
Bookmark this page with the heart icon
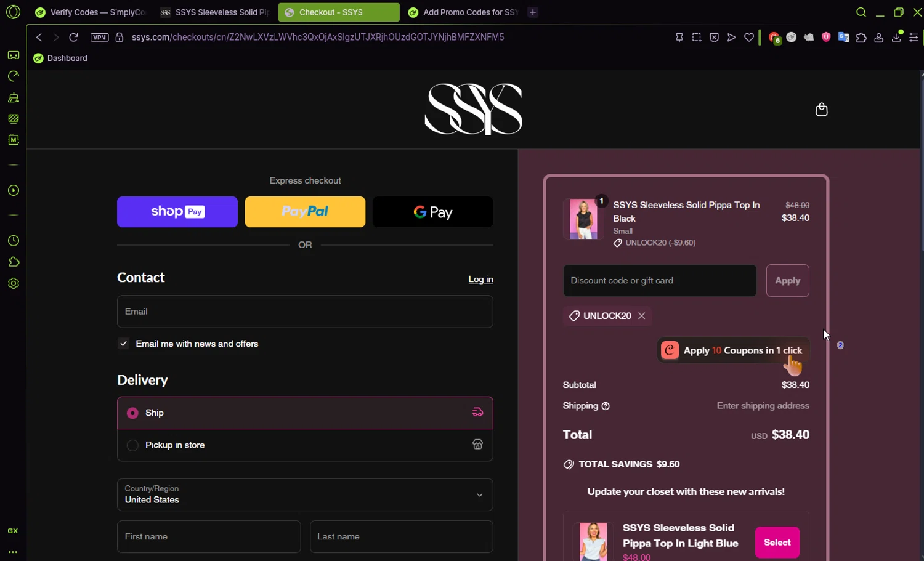[x=749, y=38]
